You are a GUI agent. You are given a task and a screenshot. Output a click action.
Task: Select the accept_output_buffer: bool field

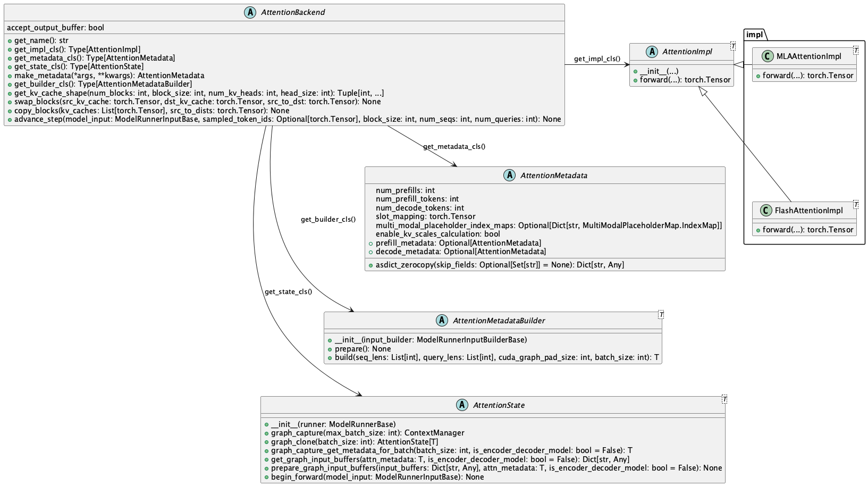coord(56,28)
